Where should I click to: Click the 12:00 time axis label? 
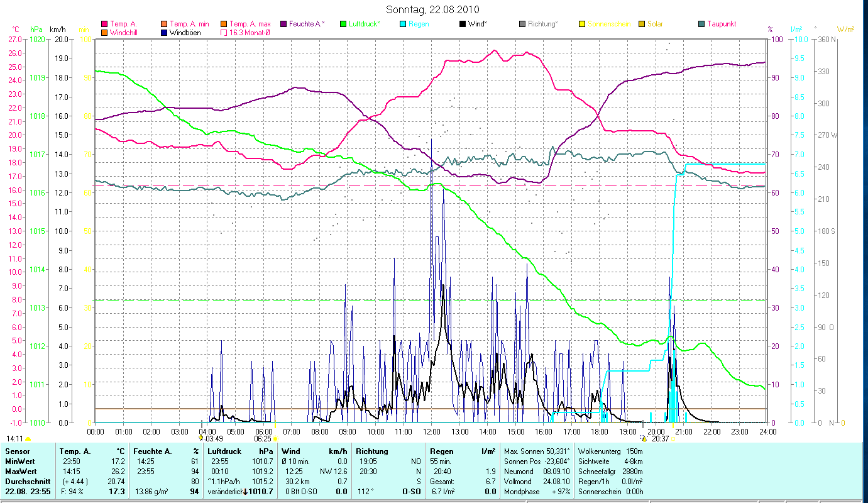point(432,431)
